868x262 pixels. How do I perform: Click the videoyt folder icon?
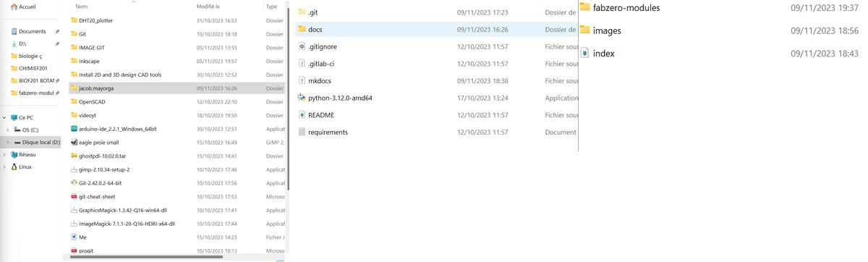[x=74, y=115]
